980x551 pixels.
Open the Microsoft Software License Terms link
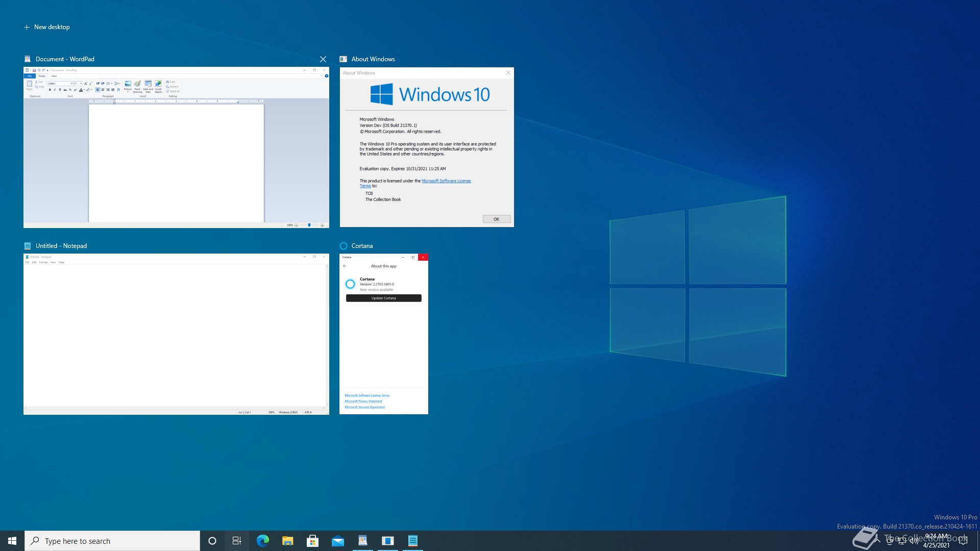(446, 181)
